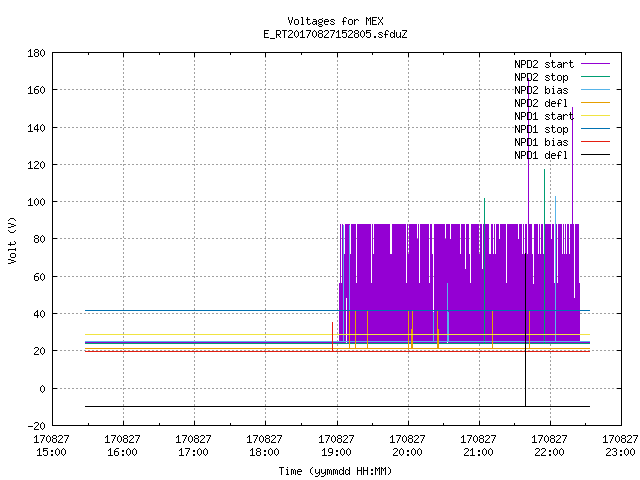Image resolution: width=640 pixels, height=480 pixels.
Task: Click the 'NPD2 stop' legend label
Action: coord(541,77)
